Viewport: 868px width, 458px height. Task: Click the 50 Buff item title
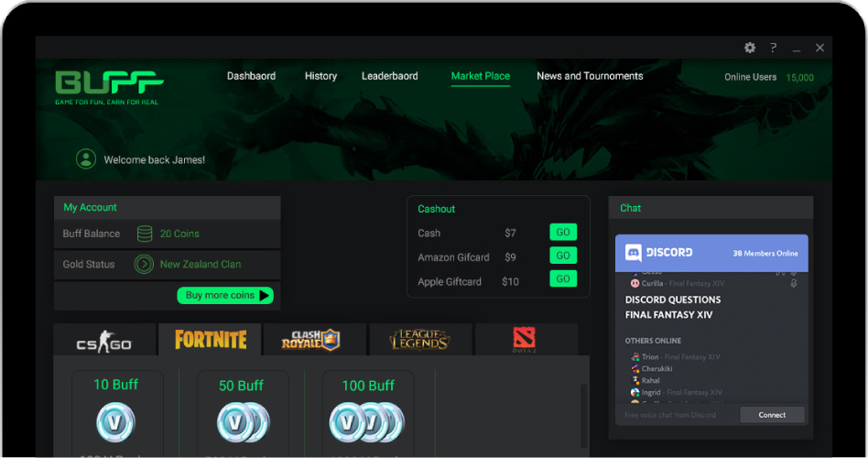pos(242,386)
